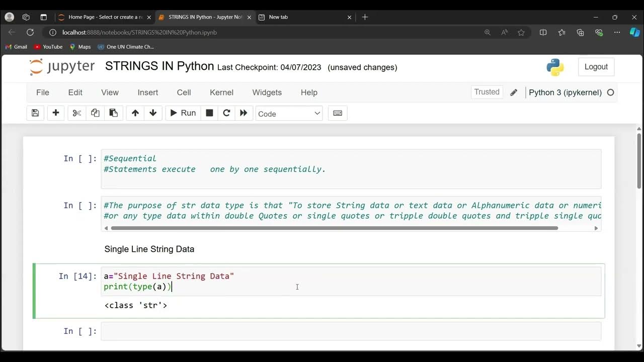Screen dimensions: 644x362
Task: Open the cell type dropdown showing Code
Action: pyautogui.click(x=289, y=114)
